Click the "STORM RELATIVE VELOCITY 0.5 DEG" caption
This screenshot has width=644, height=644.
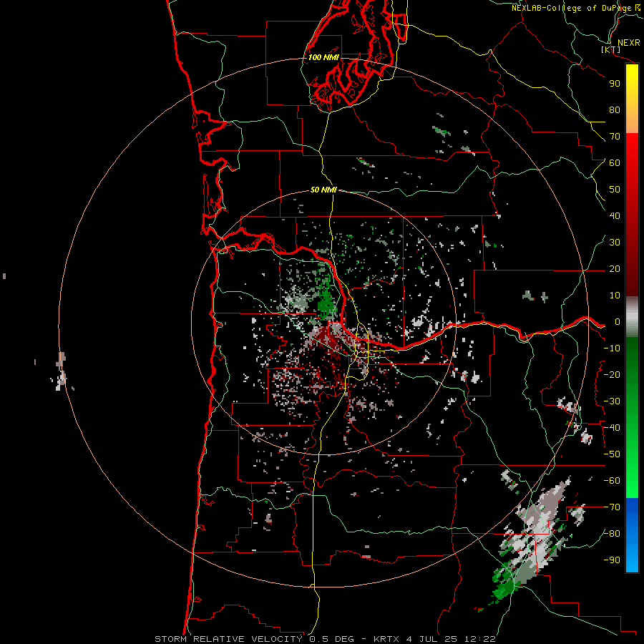coord(254,639)
